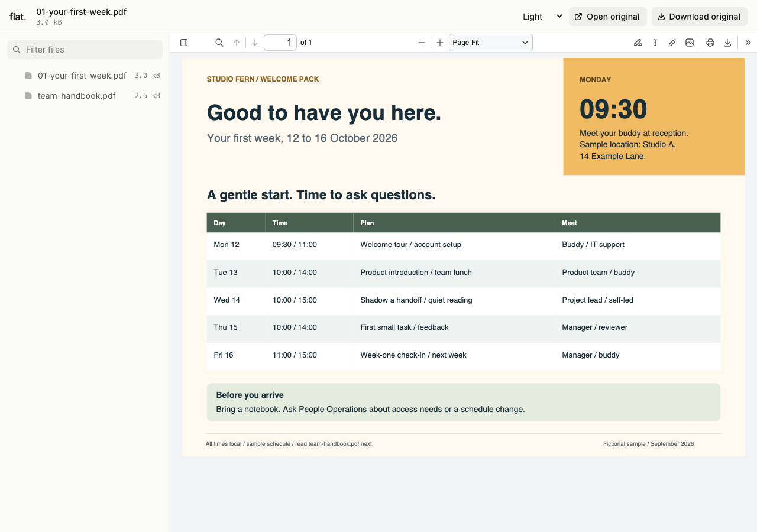Click the 2.5 kB size of team-handbook.pdf
The height and width of the screenshot is (532, 757).
tap(147, 96)
